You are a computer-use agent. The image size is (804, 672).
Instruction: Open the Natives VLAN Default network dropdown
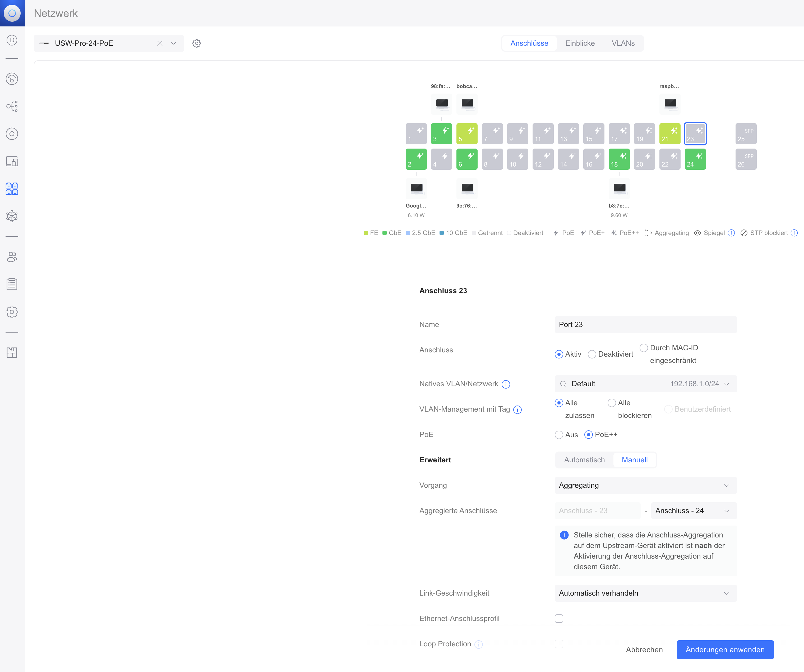(645, 384)
